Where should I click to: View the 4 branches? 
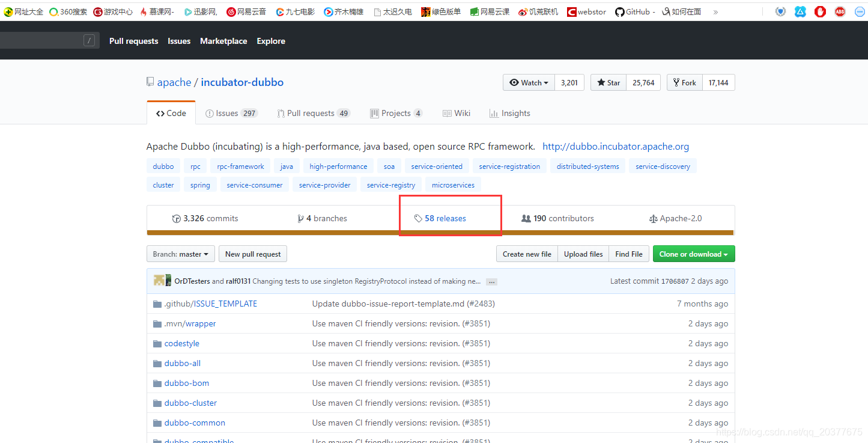(x=323, y=218)
